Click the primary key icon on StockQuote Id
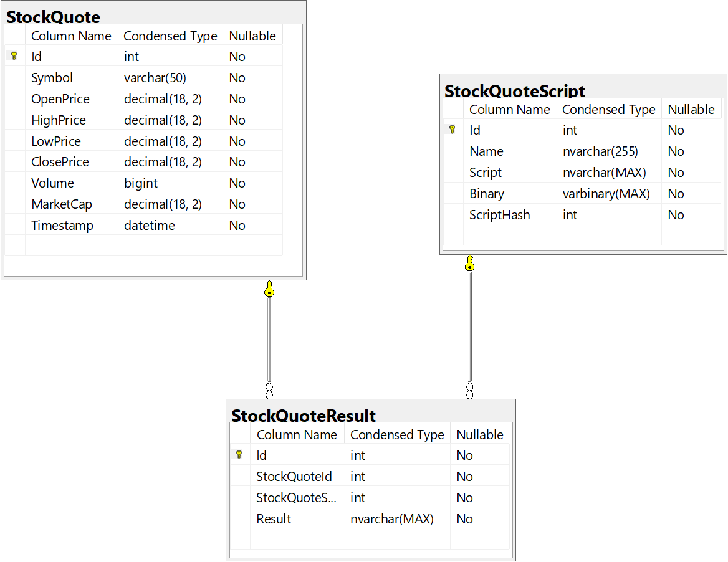Viewport: 728px width, 562px height. (14, 56)
